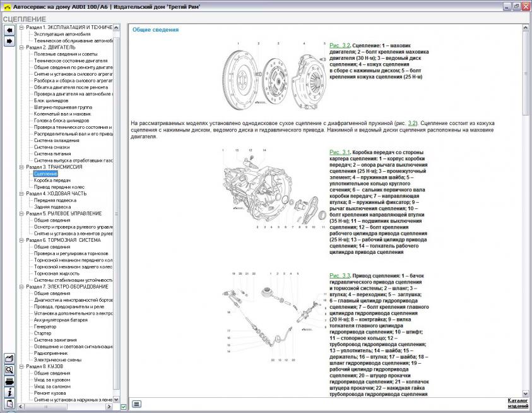Open the Рис. 3.1 figure link
The width and height of the screenshot is (532, 413).
tap(340, 152)
